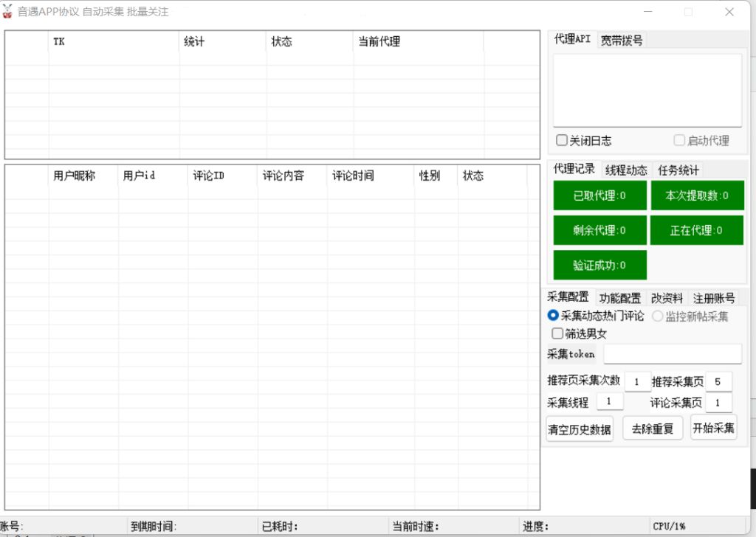
Task: Go to the 注册账号 tab
Action: click(x=714, y=298)
